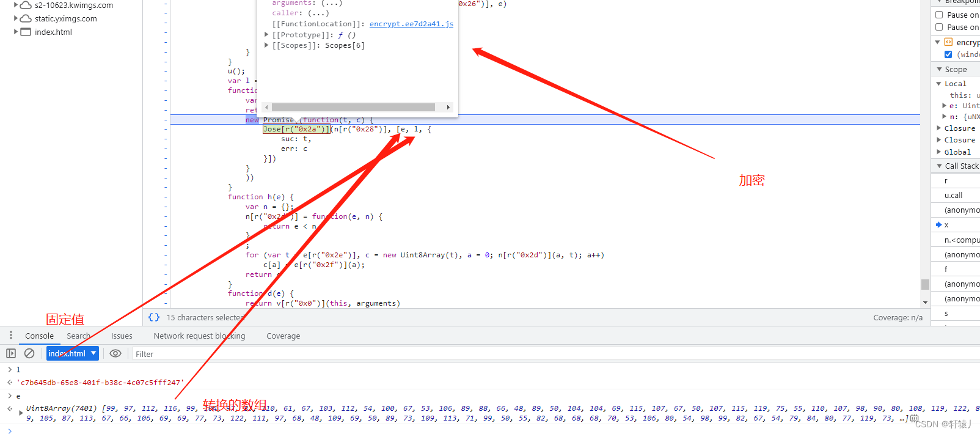Expand [[Scopes]] entry in popup
The height and width of the screenshot is (434, 980).
pyautogui.click(x=266, y=45)
